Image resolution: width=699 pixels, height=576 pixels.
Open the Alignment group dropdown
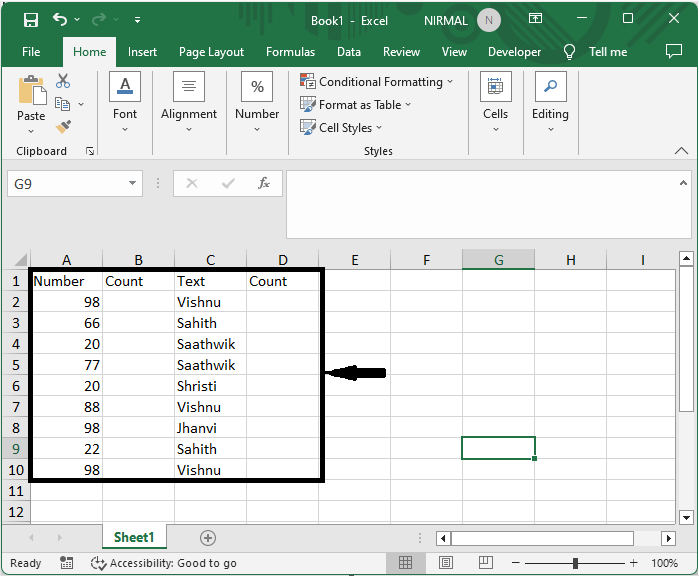coord(189,103)
